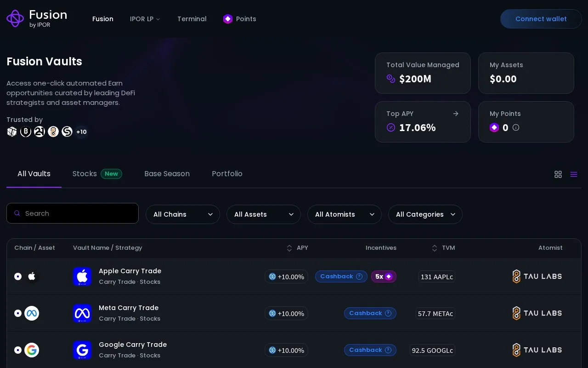The height and width of the screenshot is (368, 588).
Task: Show info about My Points
Action: click(x=516, y=127)
